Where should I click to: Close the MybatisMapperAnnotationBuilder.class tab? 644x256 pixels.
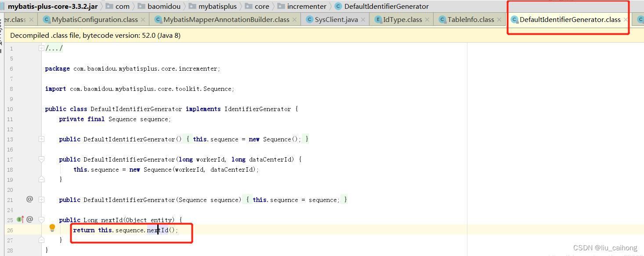(x=294, y=20)
